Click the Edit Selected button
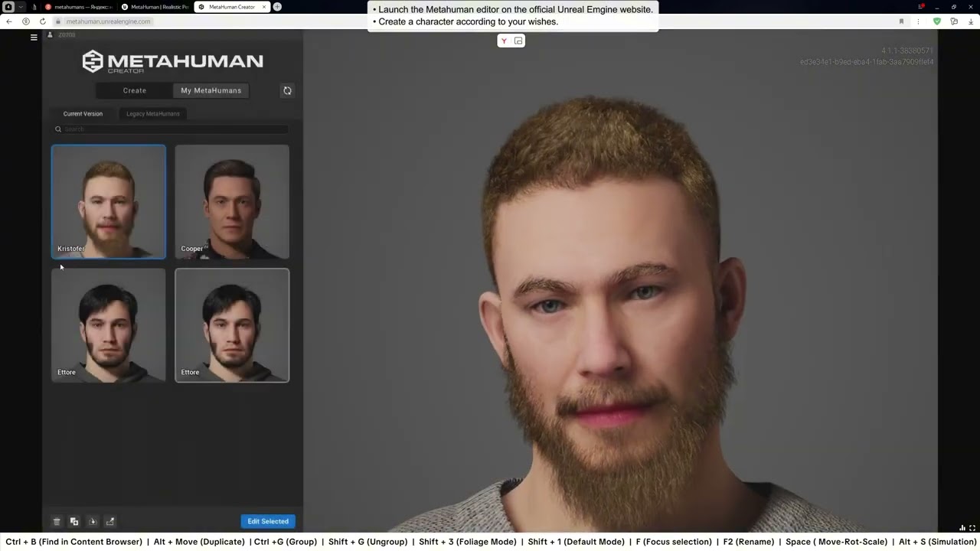 [268, 521]
